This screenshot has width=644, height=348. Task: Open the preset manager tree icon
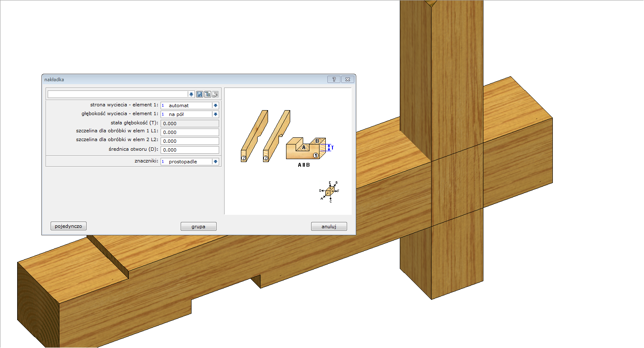tap(207, 94)
